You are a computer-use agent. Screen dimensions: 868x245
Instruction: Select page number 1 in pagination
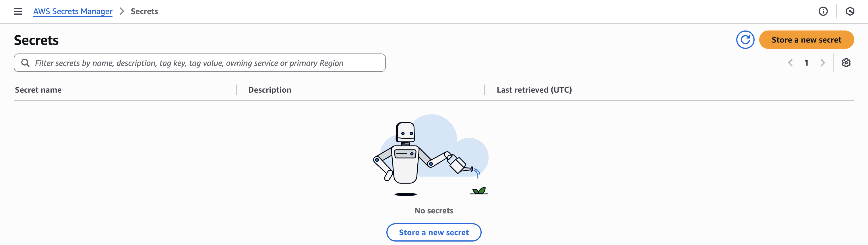click(806, 63)
